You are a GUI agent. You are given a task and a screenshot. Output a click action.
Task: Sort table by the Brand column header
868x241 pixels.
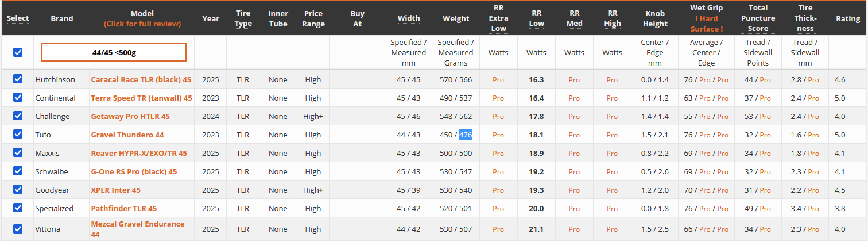62,18
